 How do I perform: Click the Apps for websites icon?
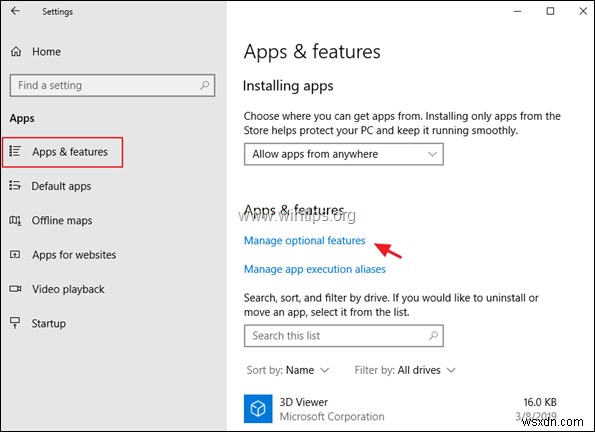tap(15, 254)
